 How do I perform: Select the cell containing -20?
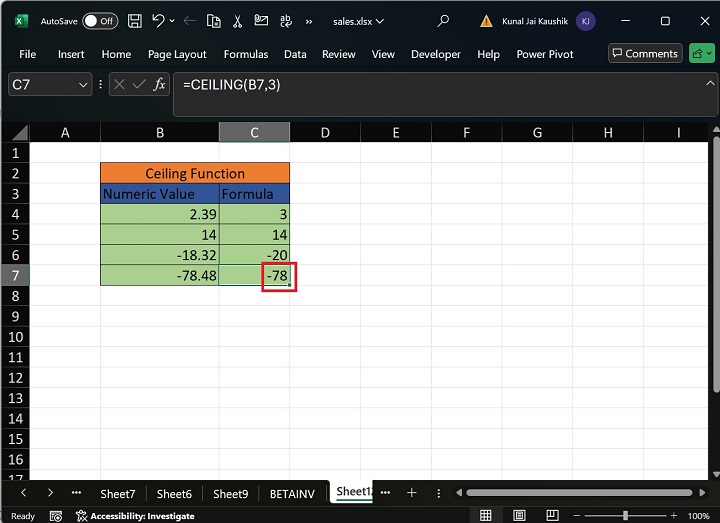tap(254, 255)
